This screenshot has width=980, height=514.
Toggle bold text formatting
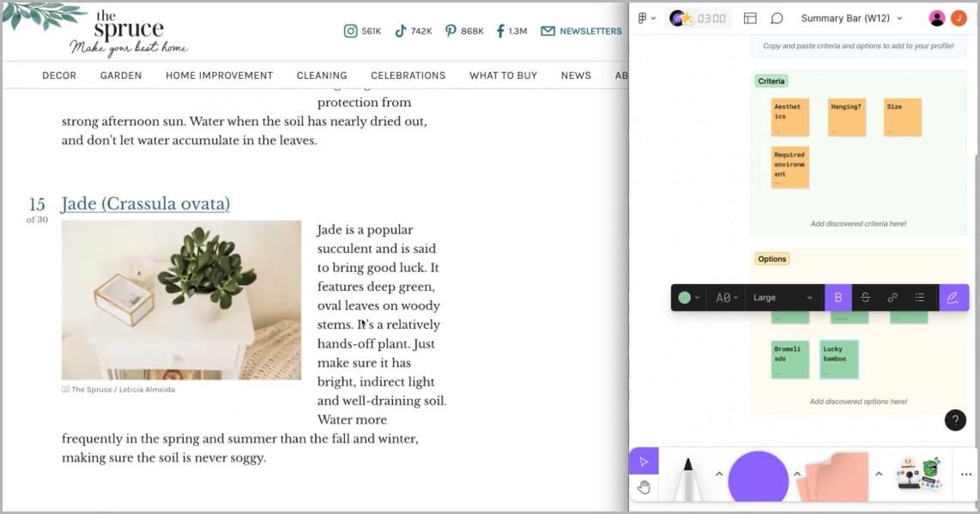tap(838, 298)
